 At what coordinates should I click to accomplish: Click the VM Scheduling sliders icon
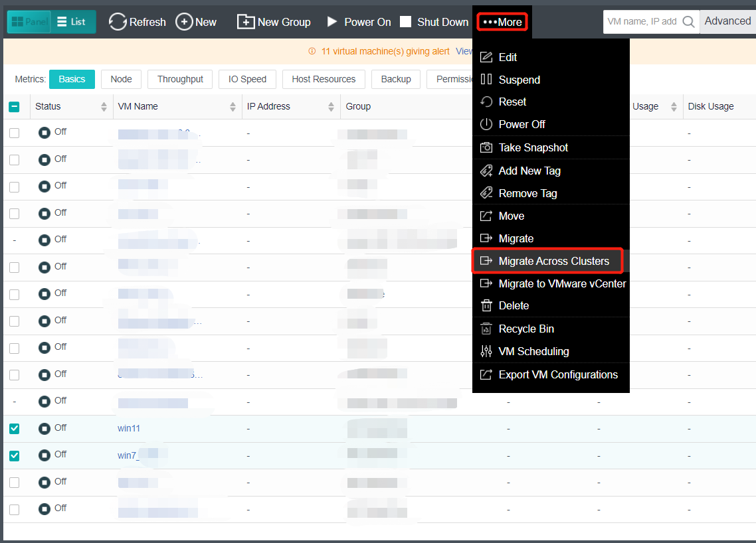point(486,351)
